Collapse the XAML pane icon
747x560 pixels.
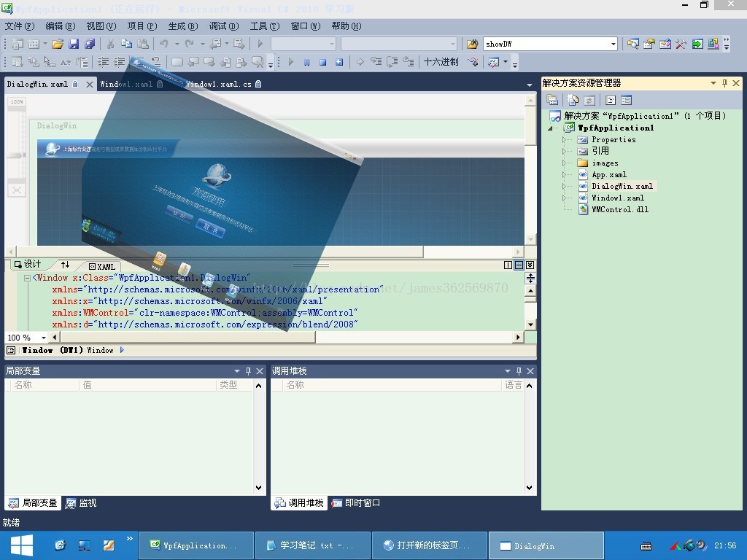530,265
